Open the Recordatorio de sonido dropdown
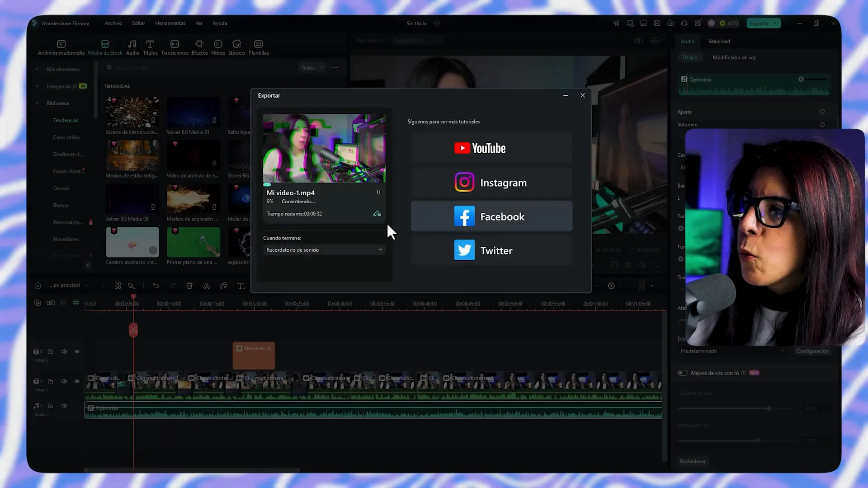The image size is (868, 488). tap(324, 250)
